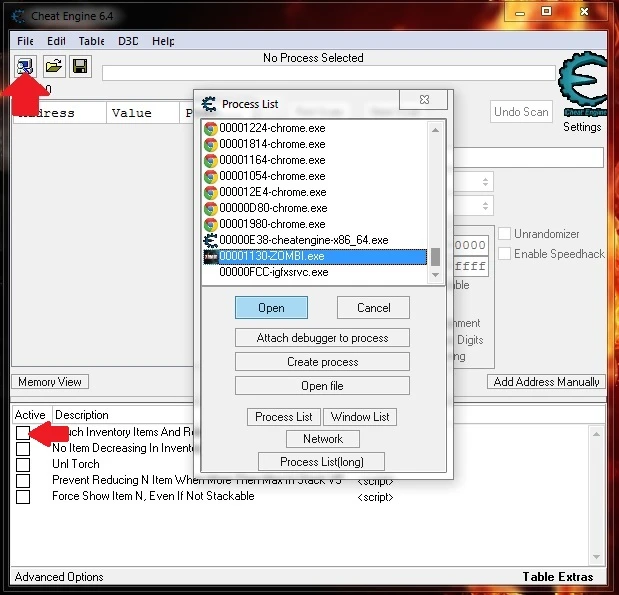Select 00000E38-cheatengine-x86_64.exe entry
619x595 pixels.
(x=315, y=240)
